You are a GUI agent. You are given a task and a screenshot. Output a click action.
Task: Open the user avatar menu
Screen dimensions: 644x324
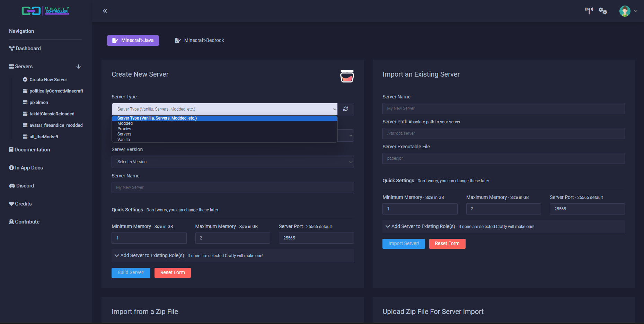click(x=628, y=11)
